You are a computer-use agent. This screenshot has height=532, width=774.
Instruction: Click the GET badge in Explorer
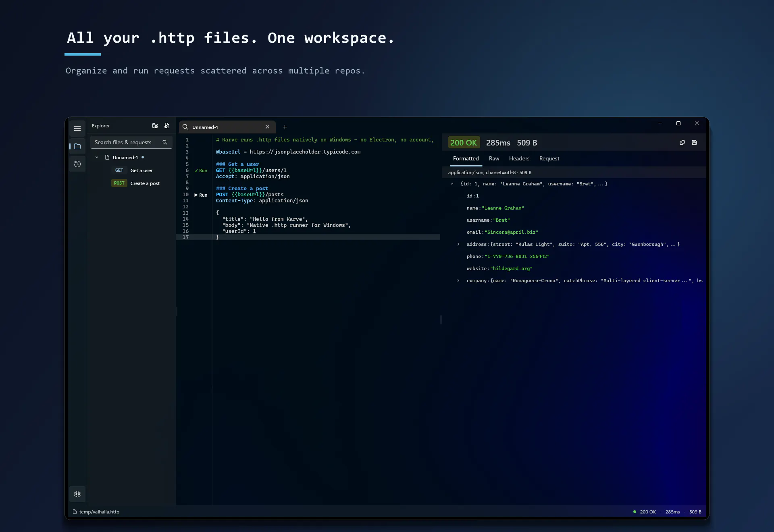pos(119,170)
